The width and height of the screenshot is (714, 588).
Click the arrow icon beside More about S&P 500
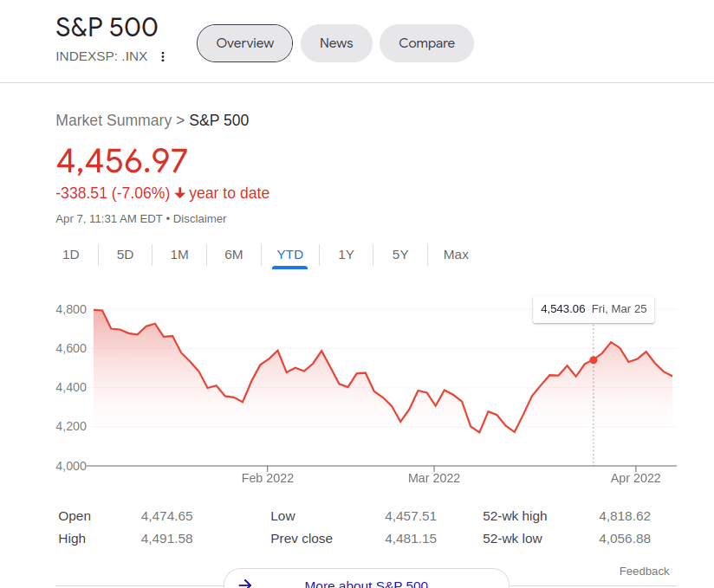244,585
